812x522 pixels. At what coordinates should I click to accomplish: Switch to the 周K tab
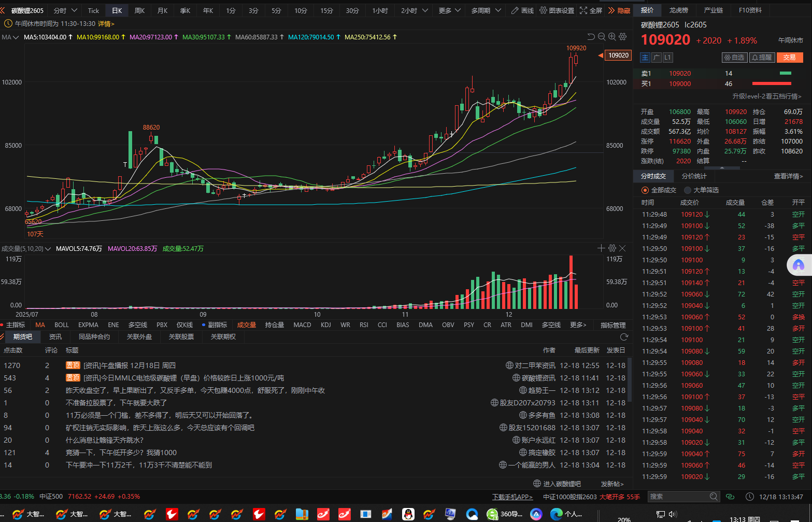[139, 10]
